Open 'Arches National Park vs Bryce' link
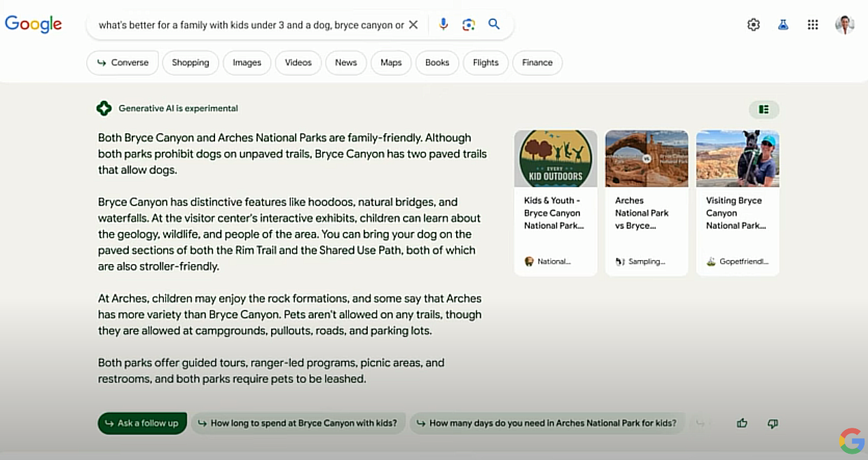868x460 pixels. [x=642, y=213]
